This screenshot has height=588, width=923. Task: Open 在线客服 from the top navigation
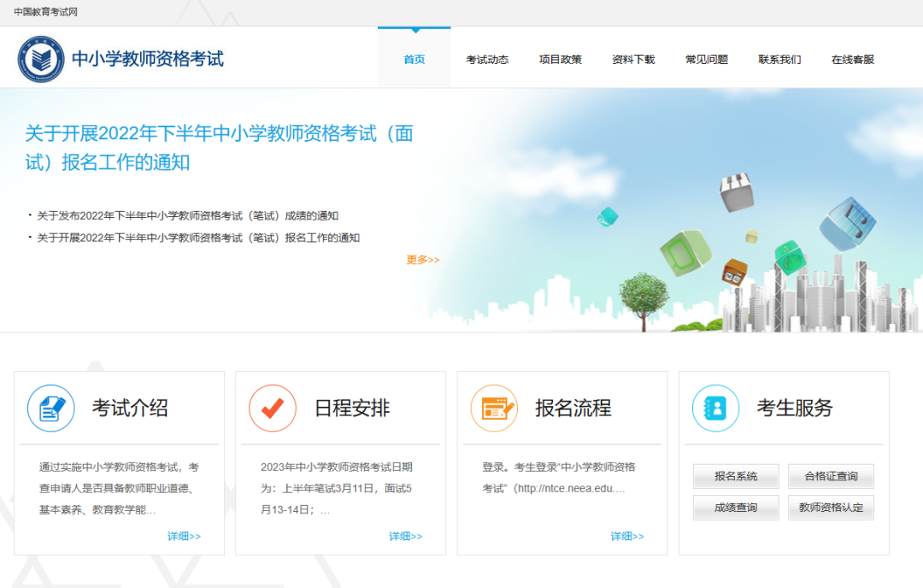pos(853,60)
